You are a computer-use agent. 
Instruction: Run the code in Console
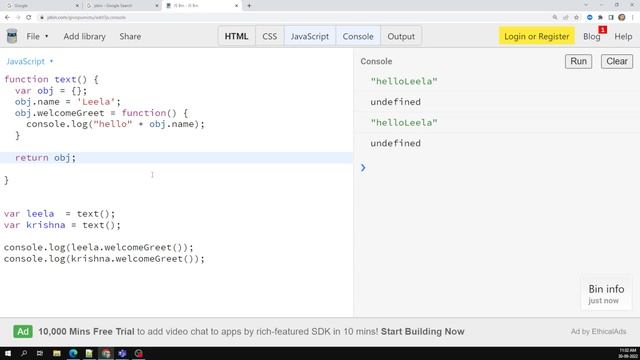[x=578, y=61]
